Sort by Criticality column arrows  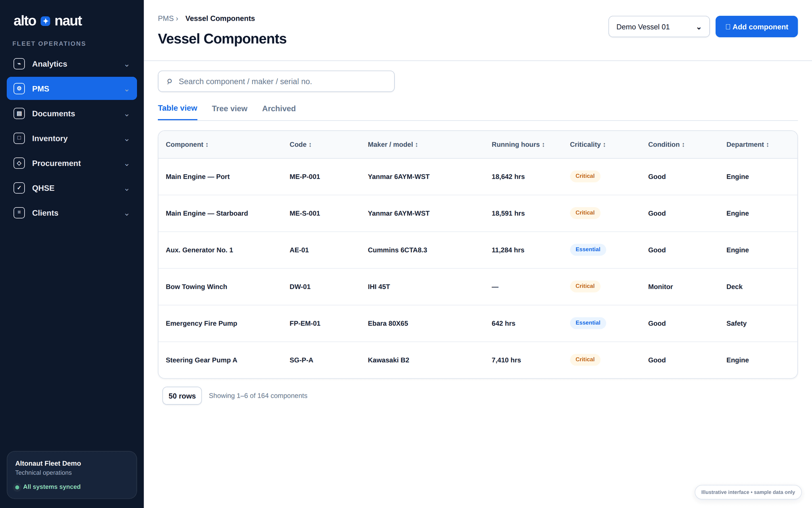[604, 145]
